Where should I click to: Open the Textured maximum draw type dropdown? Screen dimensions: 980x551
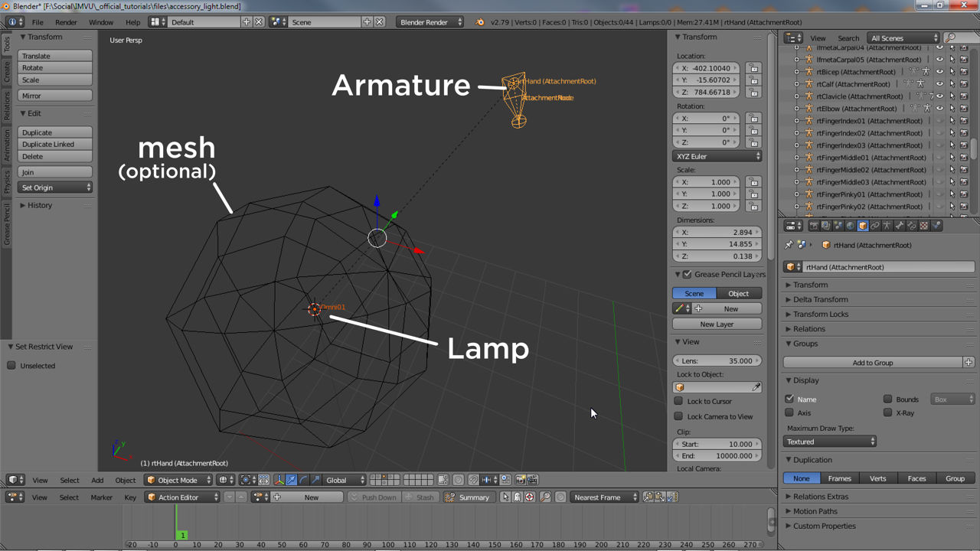coord(830,442)
